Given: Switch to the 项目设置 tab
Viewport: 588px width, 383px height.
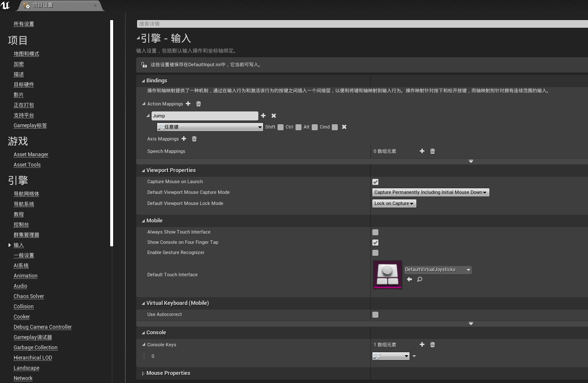Looking at the screenshot, I should pyautogui.click(x=60, y=6).
